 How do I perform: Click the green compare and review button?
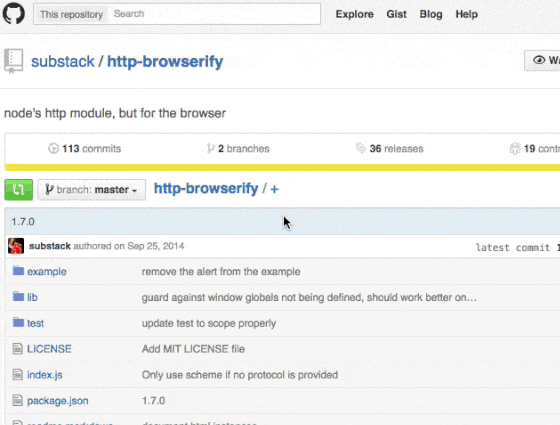19,190
